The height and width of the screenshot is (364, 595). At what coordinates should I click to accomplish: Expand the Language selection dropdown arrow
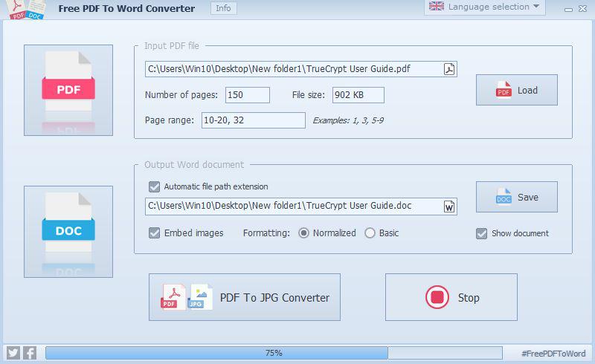click(536, 7)
